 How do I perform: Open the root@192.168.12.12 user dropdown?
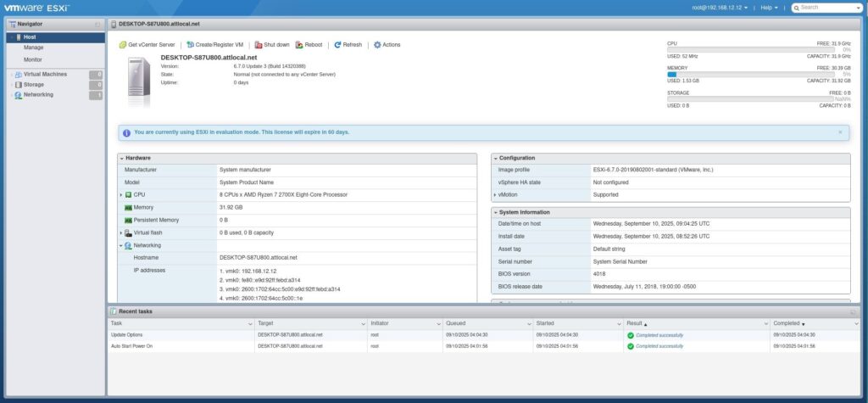coord(720,8)
